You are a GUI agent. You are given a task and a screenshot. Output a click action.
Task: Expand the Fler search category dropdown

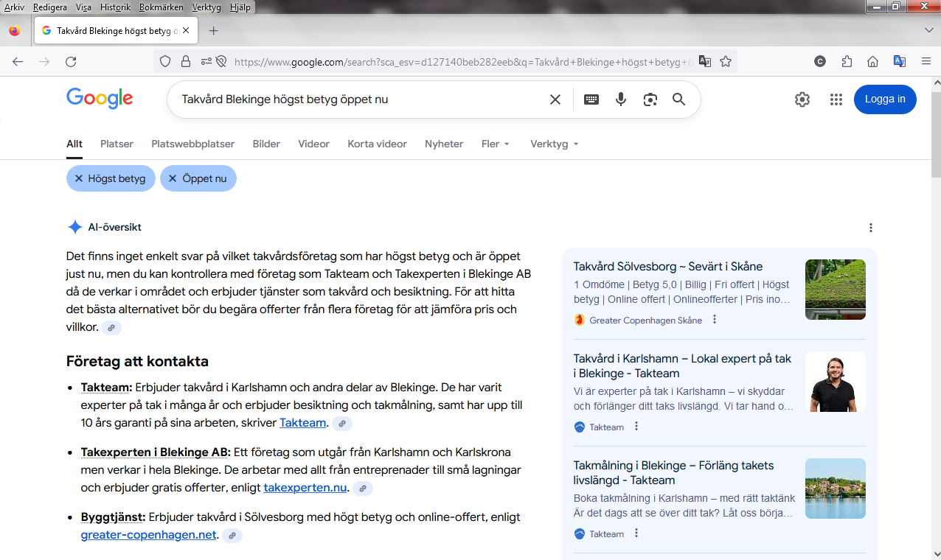(495, 144)
